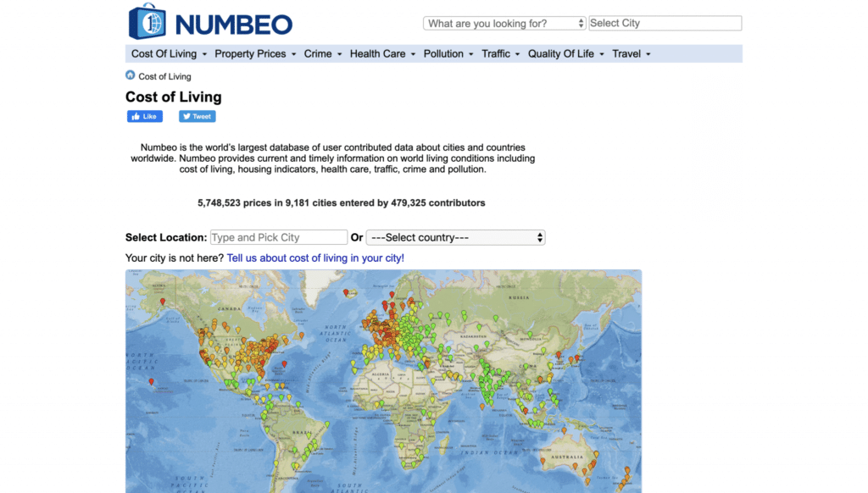Open the Crime menu
The image size is (868, 493).
(x=323, y=53)
